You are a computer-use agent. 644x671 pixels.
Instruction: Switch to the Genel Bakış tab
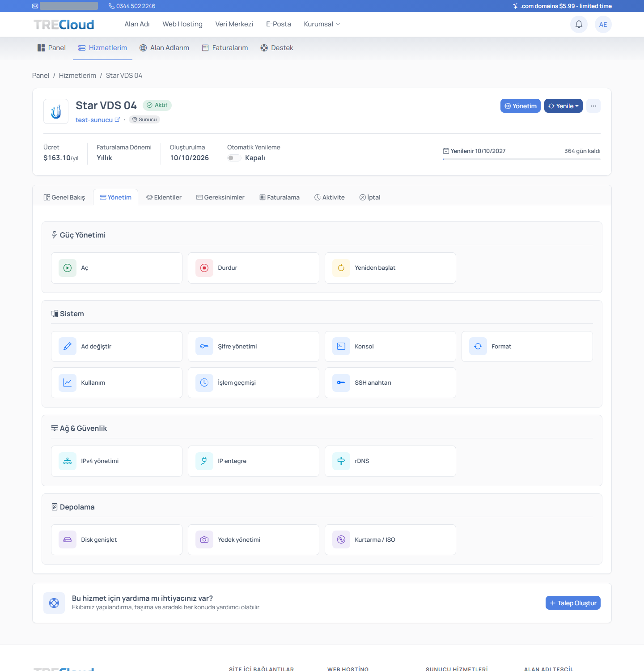(x=64, y=197)
